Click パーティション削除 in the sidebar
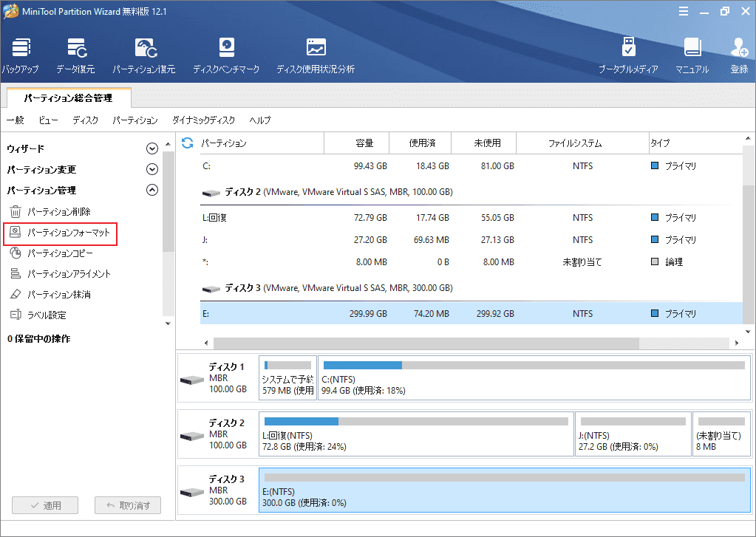Screen dimensions: 756x537 pos(58,212)
